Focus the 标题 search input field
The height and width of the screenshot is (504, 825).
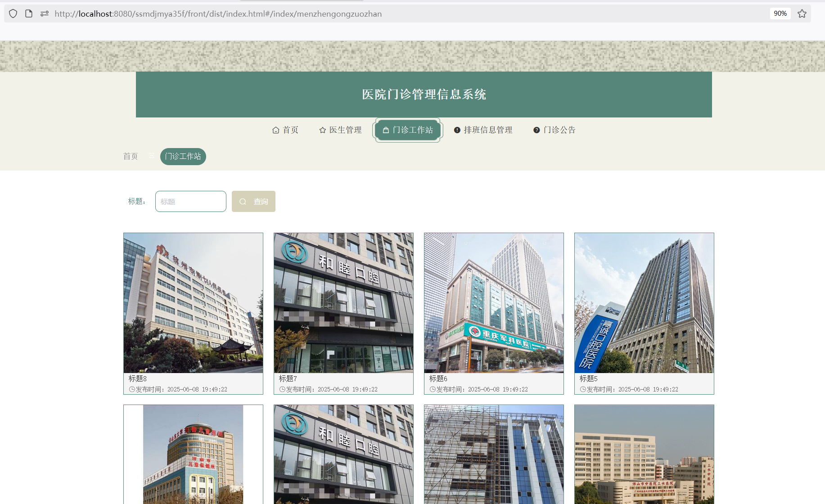pyautogui.click(x=191, y=201)
